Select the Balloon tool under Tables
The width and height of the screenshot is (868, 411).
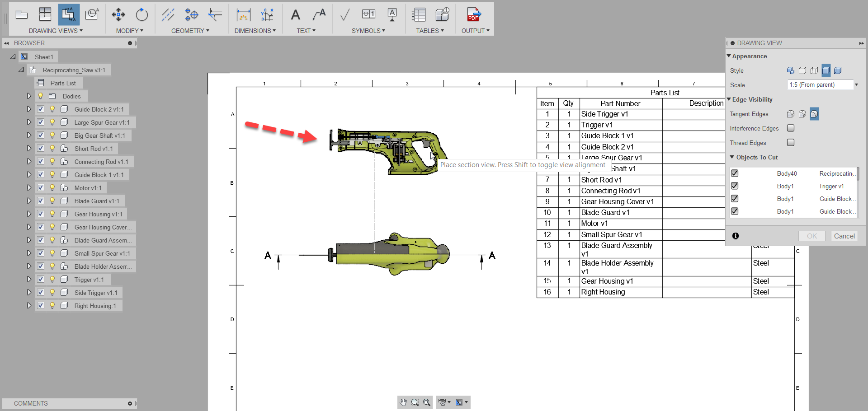442,14
